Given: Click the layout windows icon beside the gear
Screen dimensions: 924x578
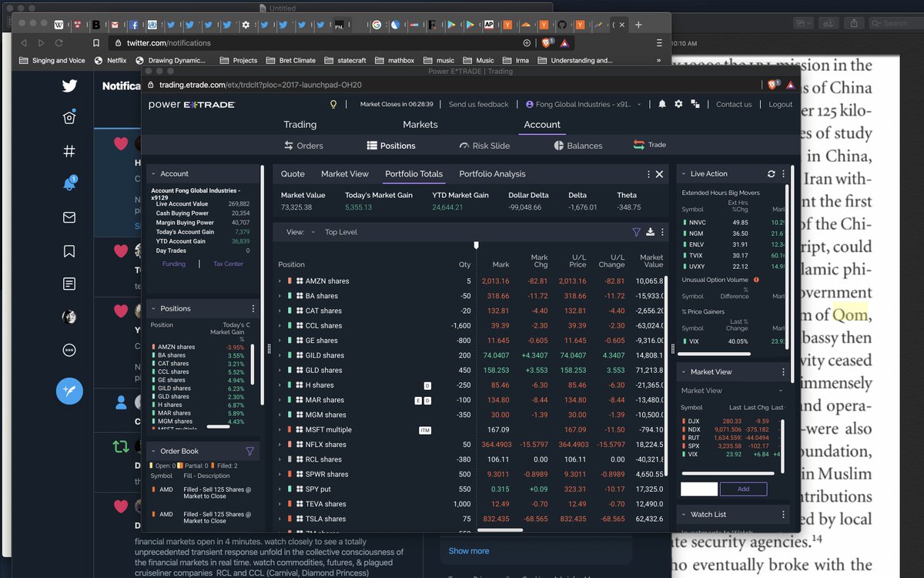Looking at the screenshot, I should (x=695, y=104).
